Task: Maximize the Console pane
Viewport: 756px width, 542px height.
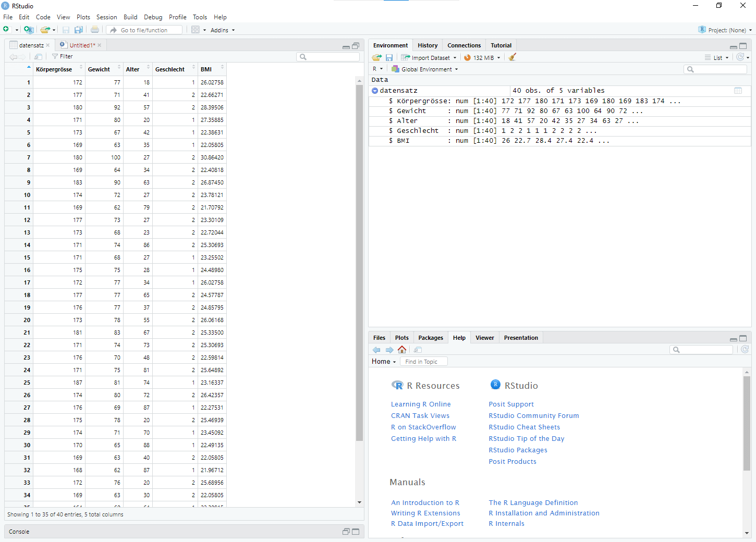Action: click(356, 532)
